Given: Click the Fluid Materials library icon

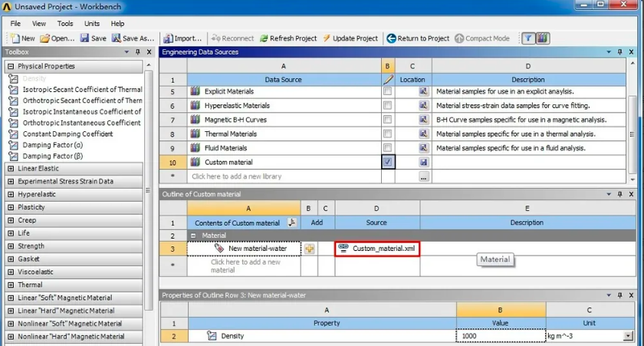Looking at the screenshot, I should pyautogui.click(x=195, y=147).
